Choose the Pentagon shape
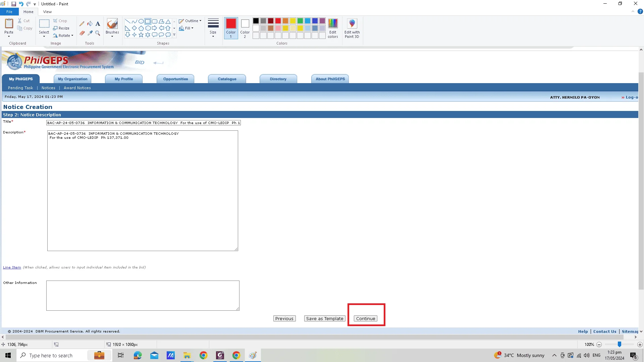644x362 pixels. tap(141, 28)
